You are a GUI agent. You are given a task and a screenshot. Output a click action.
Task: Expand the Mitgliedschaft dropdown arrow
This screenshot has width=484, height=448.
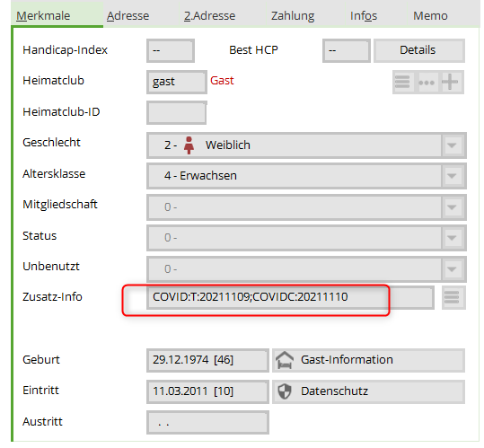[x=452, y=207]
